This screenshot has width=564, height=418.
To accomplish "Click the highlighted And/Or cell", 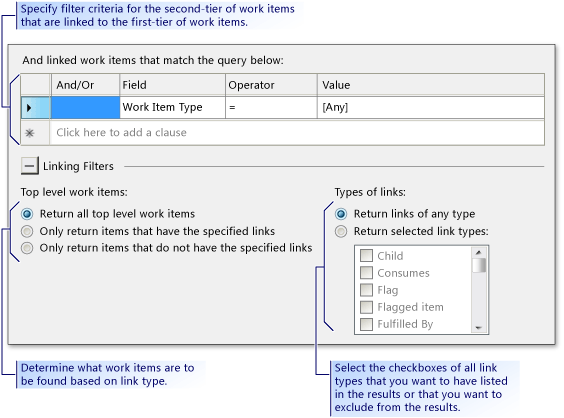I will 86,108.
